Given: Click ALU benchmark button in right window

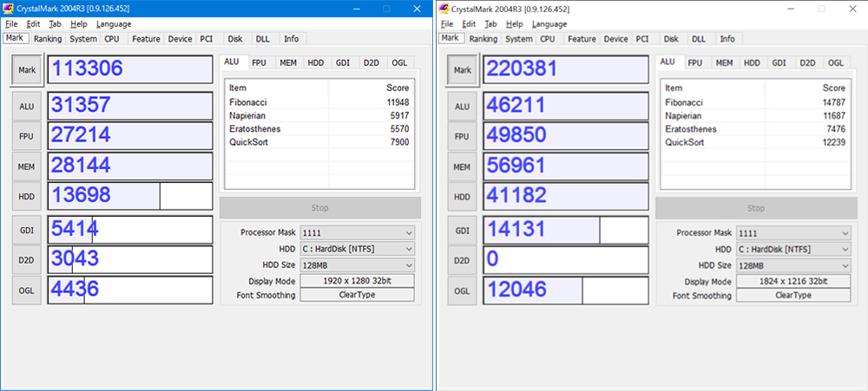Looking at the screenshot, I should pyautogui.click(x=463, y=106).
